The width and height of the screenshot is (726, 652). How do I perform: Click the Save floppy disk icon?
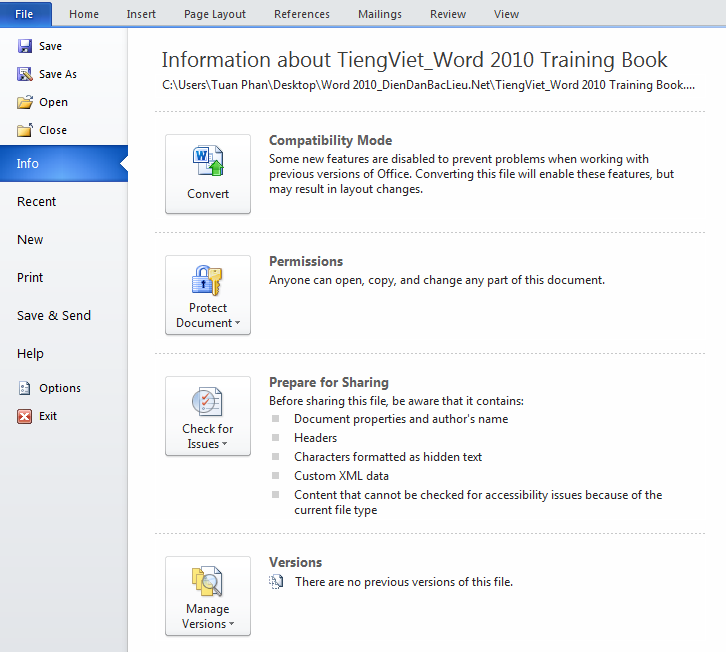pyautogui.click(x=25, y=46)
